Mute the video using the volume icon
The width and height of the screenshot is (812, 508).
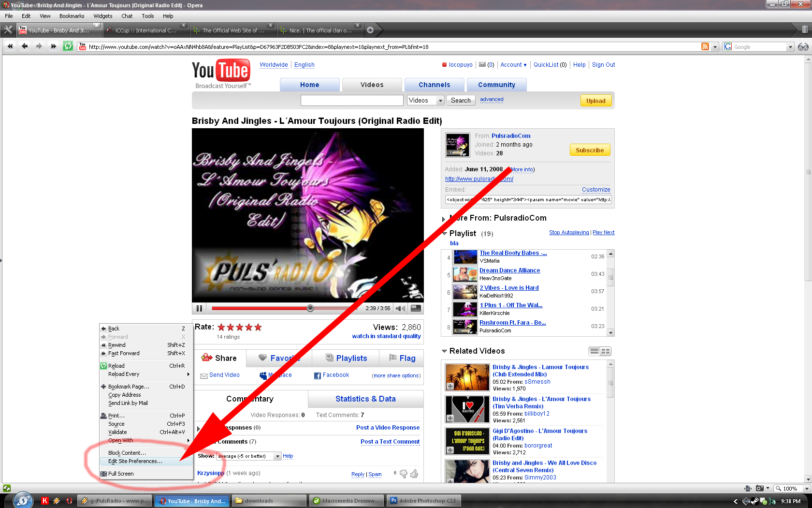pyautogui.click(x=400, y=308)
